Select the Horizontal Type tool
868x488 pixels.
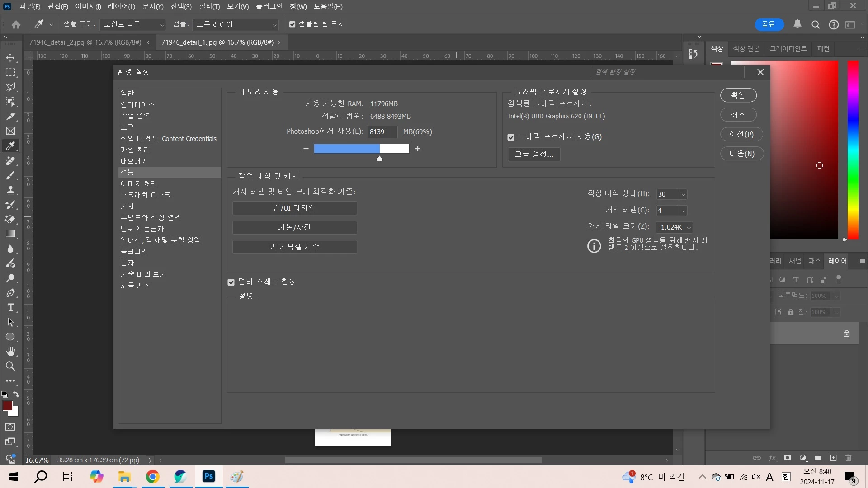click(10, 308)
